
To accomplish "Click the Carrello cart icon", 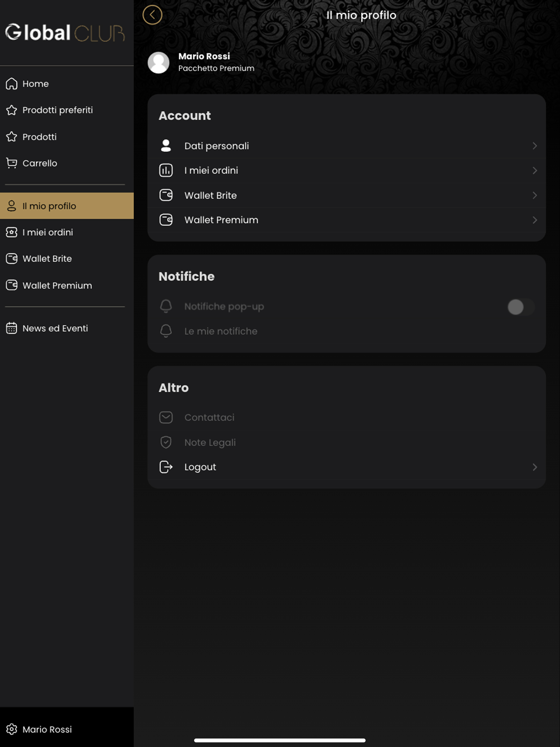I will point(11,163).
